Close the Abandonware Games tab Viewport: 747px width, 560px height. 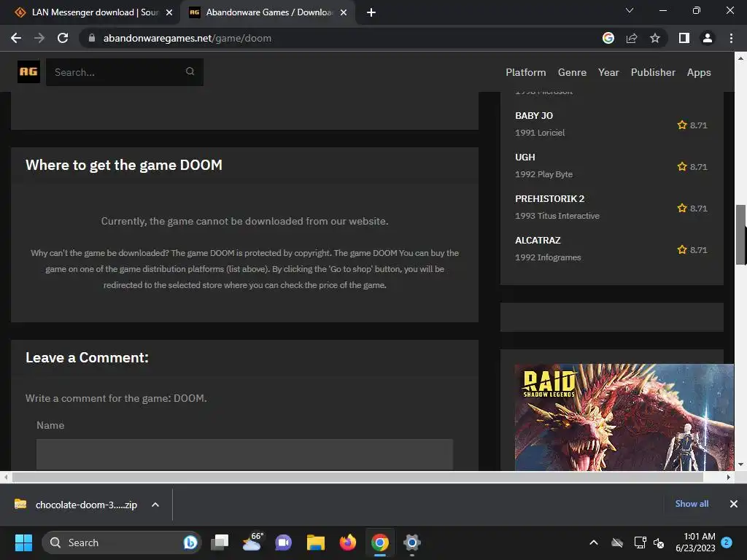coord(344,12)
